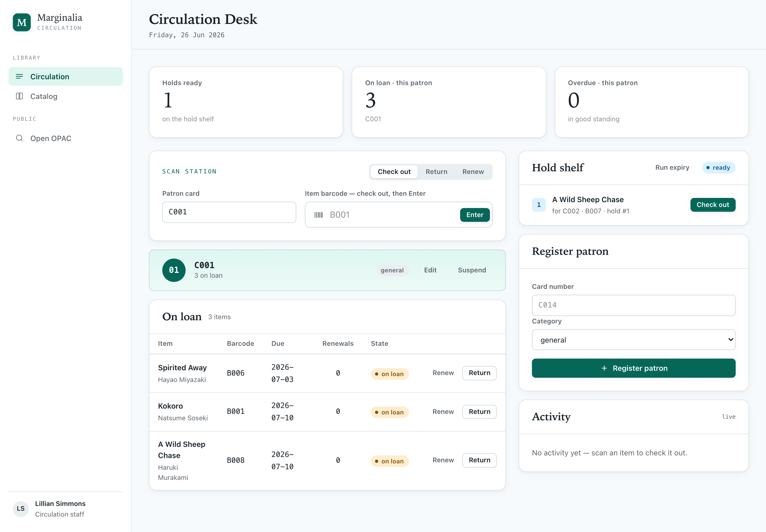Click the barcode icon in item field
Image resolution: width=766 pixels, height=532 pixels.
pyautogui.click(x=318, y=215)
